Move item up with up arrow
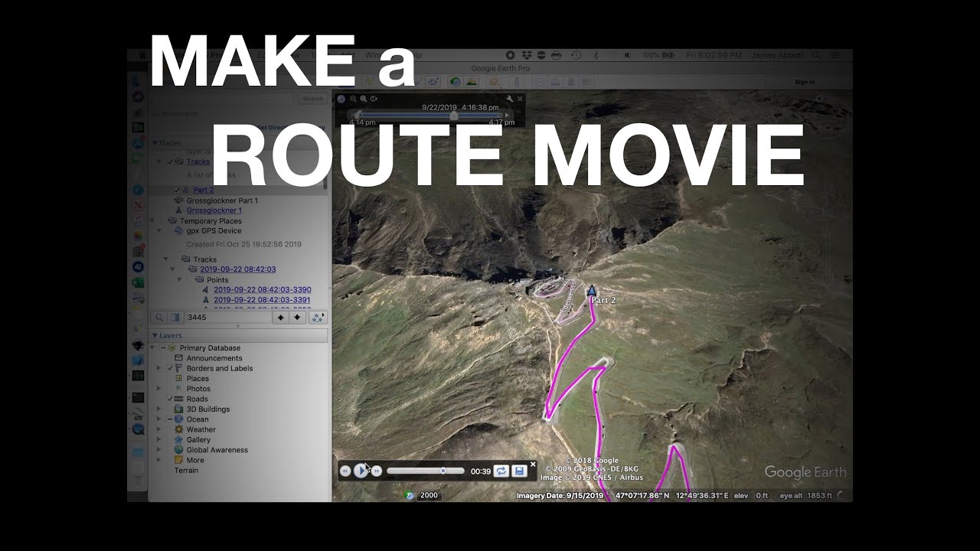 281,318
